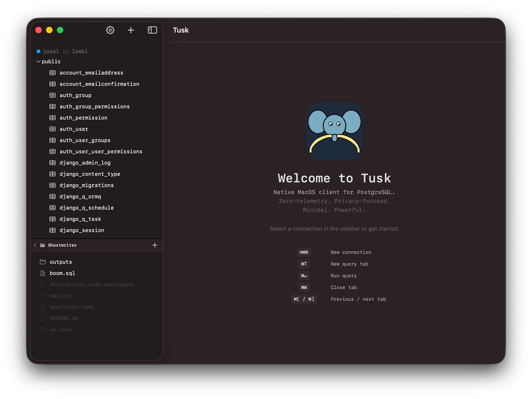Open the django_admin_log table name
Image resolution: width=532 pixels, height=399 pixels.
(85, 163)
